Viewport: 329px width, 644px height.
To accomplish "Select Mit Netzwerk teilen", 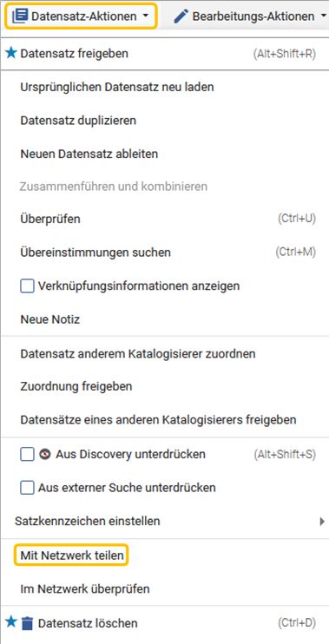I will [x=71, y=555].
